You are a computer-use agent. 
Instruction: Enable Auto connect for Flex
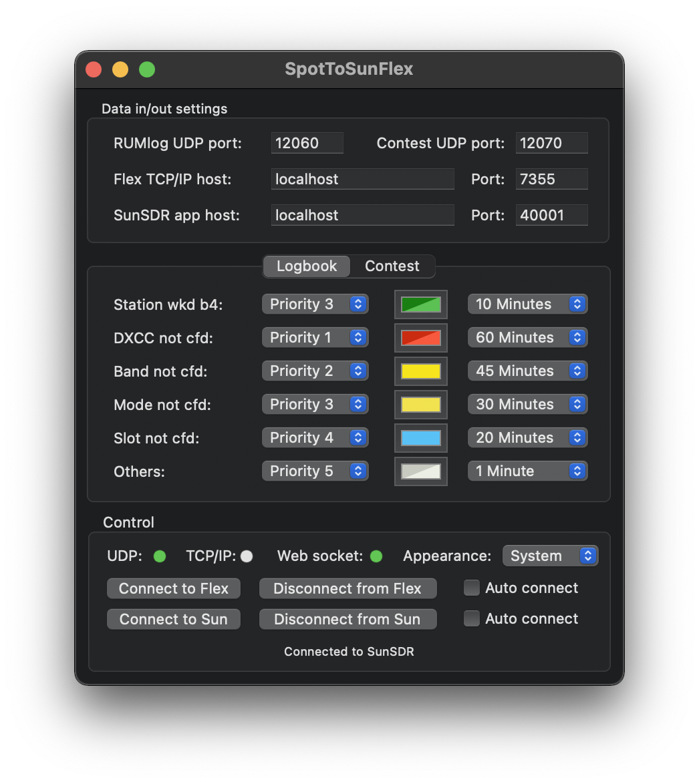click(471, 588)
